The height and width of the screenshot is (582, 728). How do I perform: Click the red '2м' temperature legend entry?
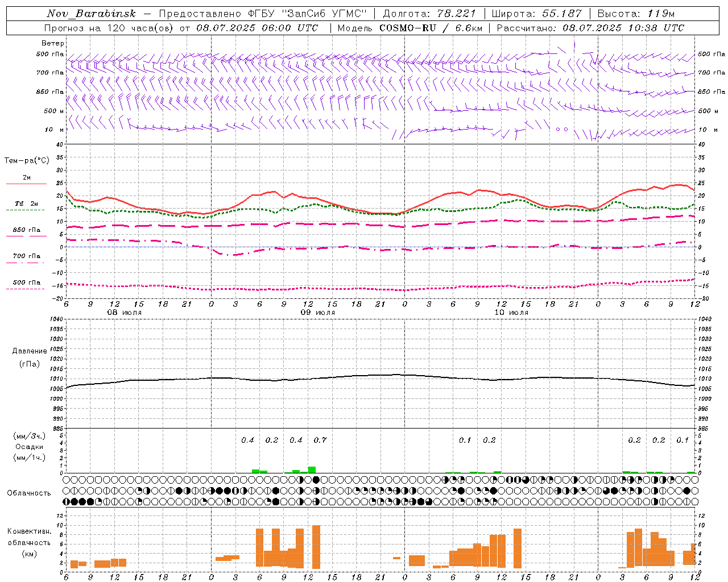[27, 178]
